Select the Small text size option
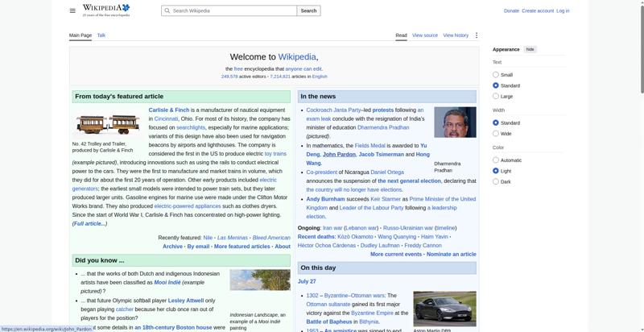The image size is (644, 332). (x=496, y=75)
